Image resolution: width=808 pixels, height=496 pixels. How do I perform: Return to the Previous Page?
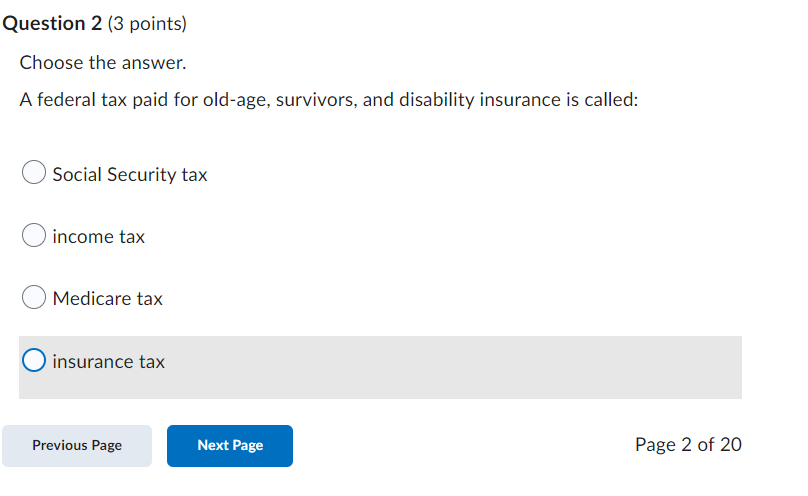(77, 446)
